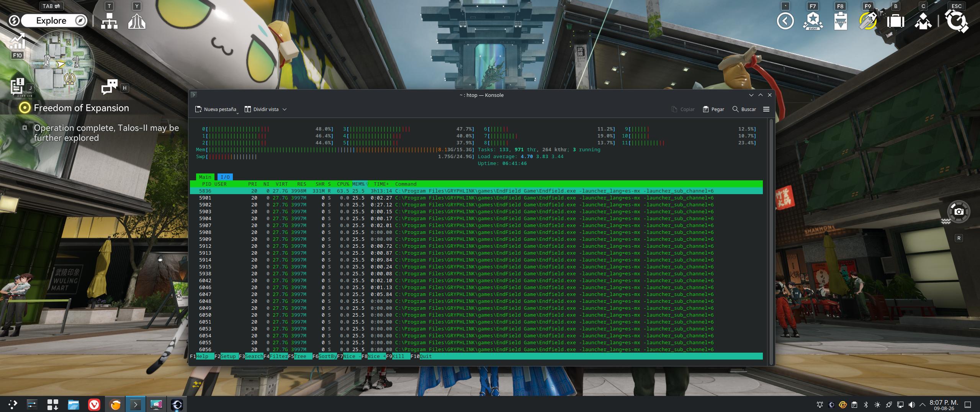The width and height of the screenshot is (980, 412).
Task: Click Dividir vista in Konsole
Action: [x=262, y=109]
